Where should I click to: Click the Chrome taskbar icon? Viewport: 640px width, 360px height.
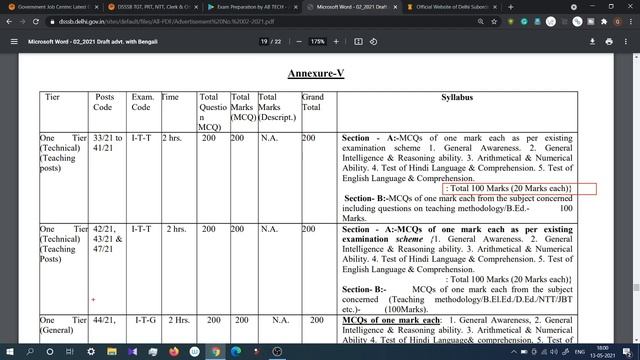[x=216, y=351]
